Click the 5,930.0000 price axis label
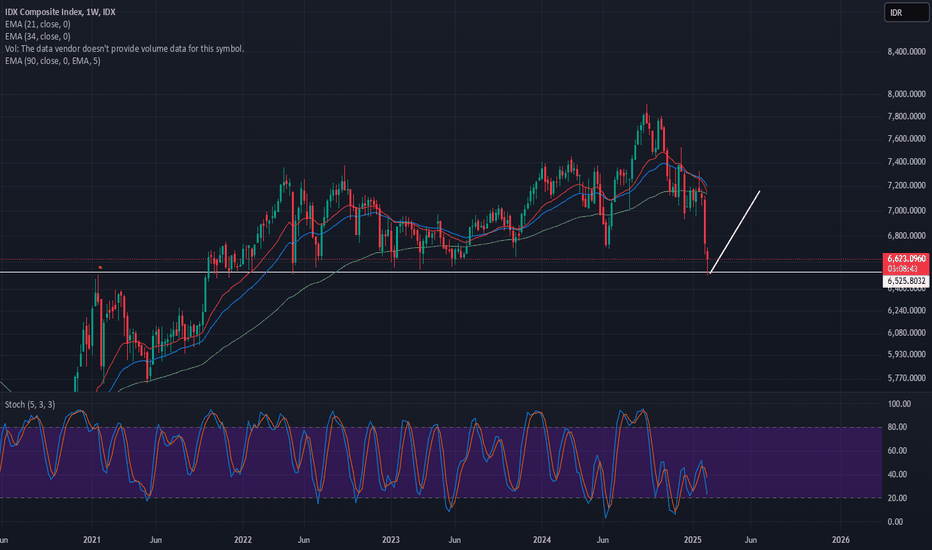The image size is (932, 550). coord(906,354)
